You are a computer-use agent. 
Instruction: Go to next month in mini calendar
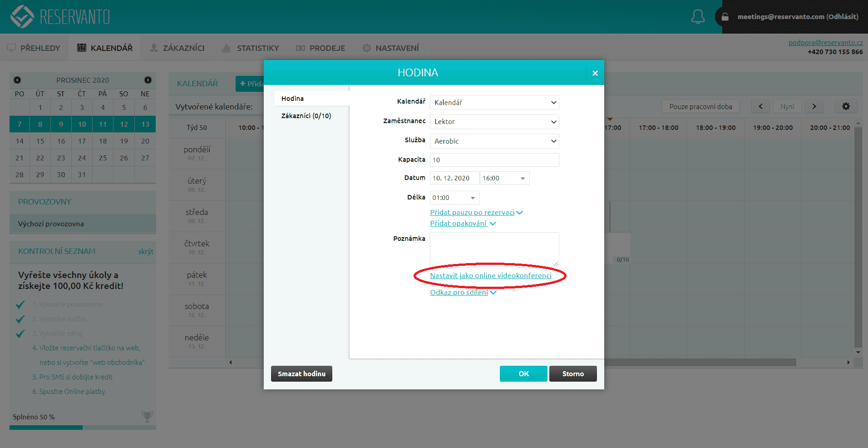[148, 80]
